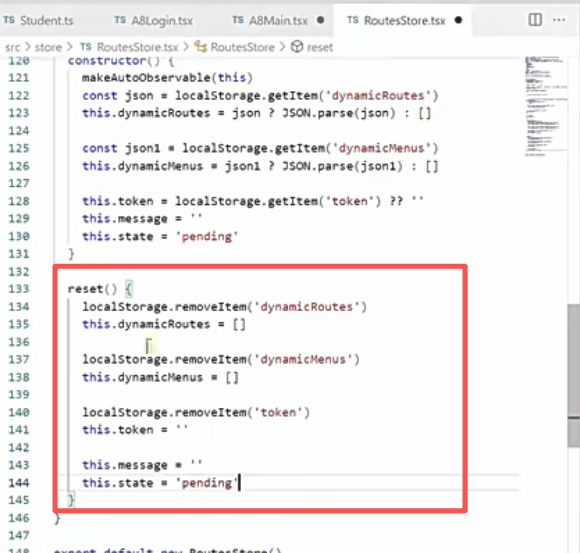Click this.message on line 129
580x553 pixels.
[125, 219]
